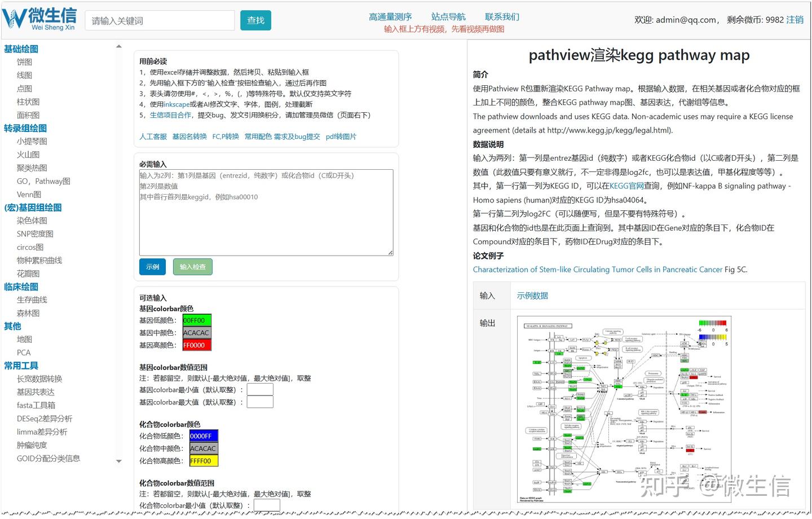The image size is (812, 519).
Task: Click the Wei Sheng Xin site logo
Action: pyautogui.click(x=39, y=19)
